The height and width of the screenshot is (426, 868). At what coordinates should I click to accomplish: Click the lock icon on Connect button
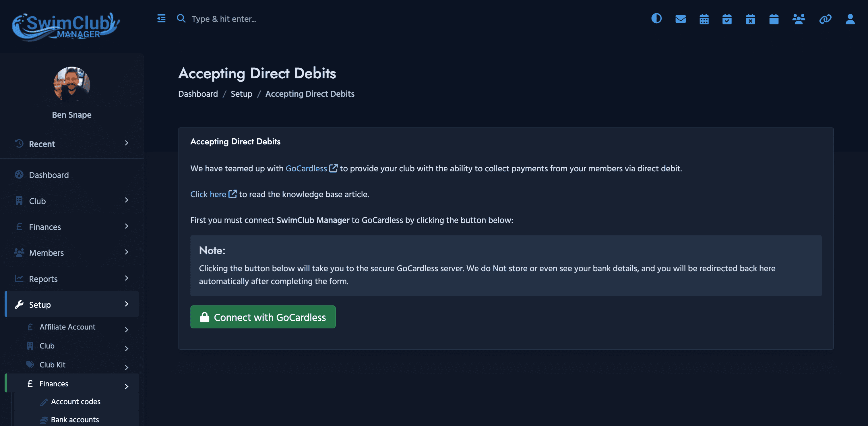pos(205,317)
